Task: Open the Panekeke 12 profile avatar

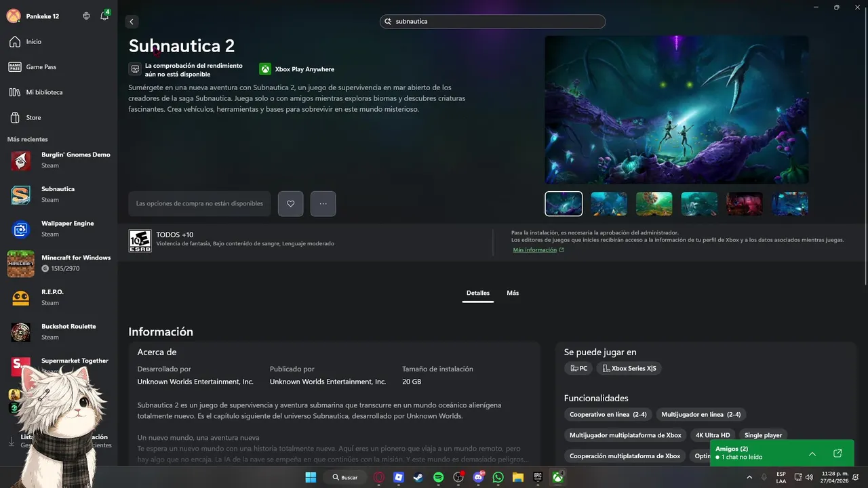Action: 13,16
